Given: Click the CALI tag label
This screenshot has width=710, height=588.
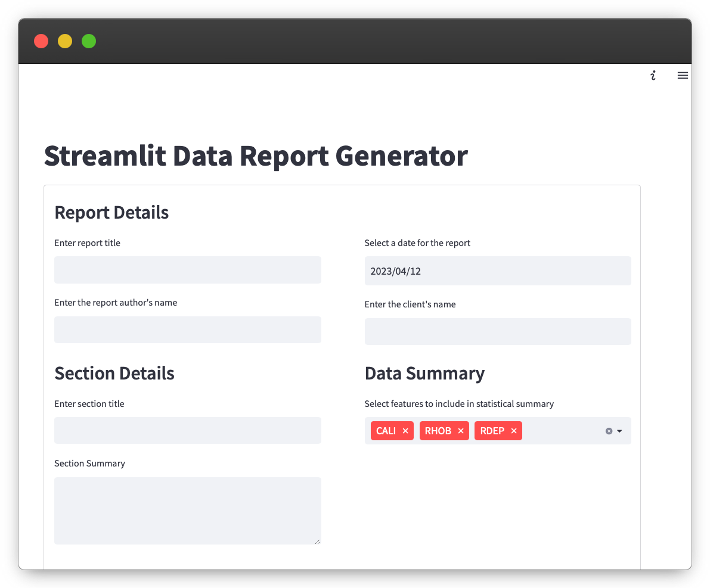Looking at the screenshot, I should tap(386, 431).
